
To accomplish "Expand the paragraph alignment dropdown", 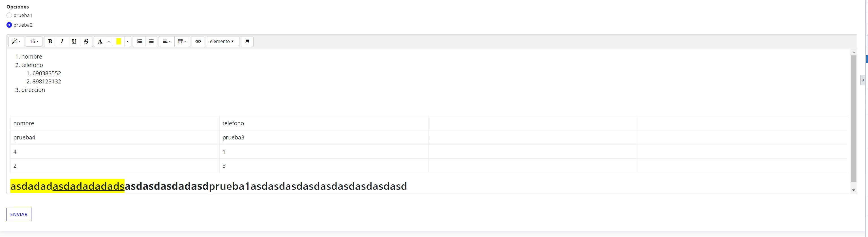I will [x=167, y=41].
